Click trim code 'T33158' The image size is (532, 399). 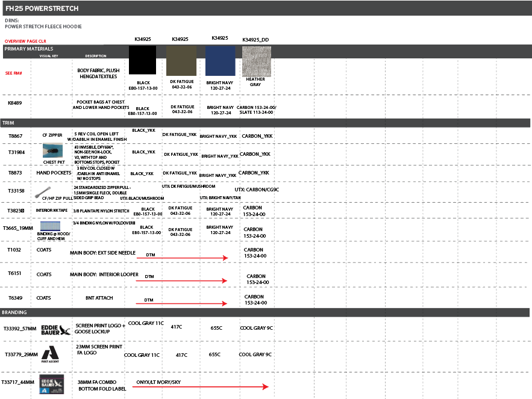click(x=16, y=191)
